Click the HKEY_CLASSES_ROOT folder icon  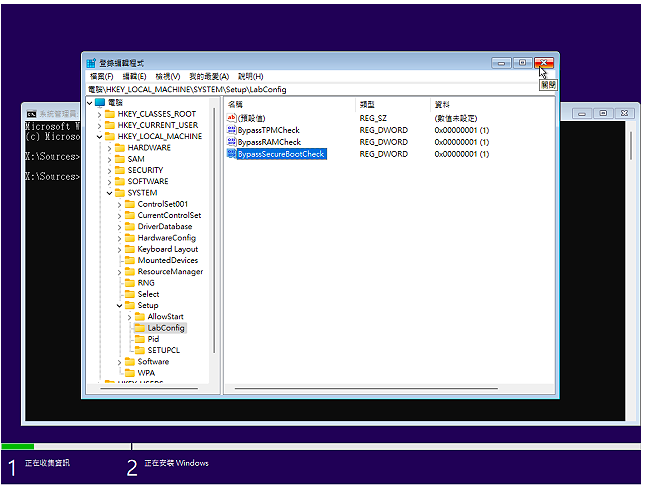[110, 114]
